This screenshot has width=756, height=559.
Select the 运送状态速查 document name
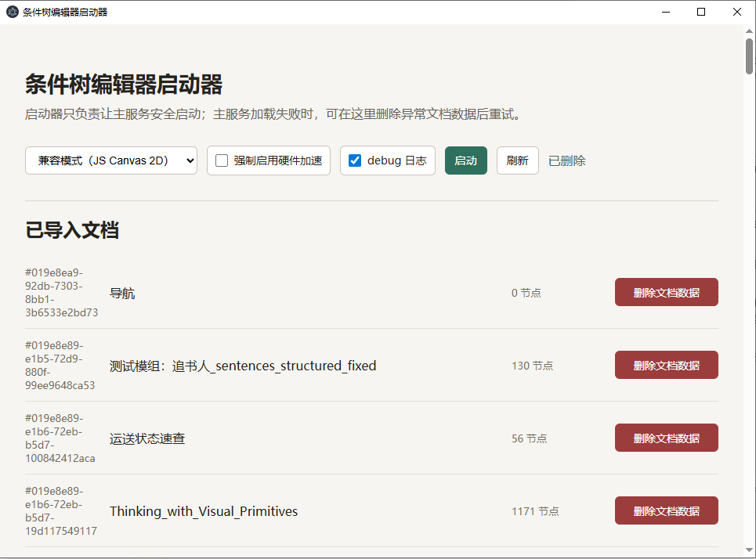[x=147, y=438]
